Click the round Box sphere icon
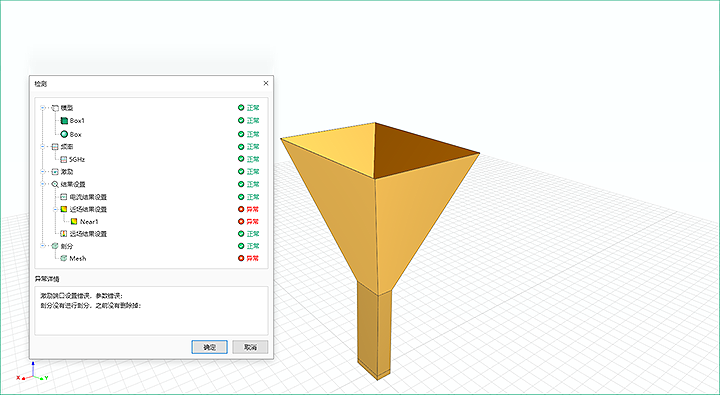 click(x=64, y=134)
